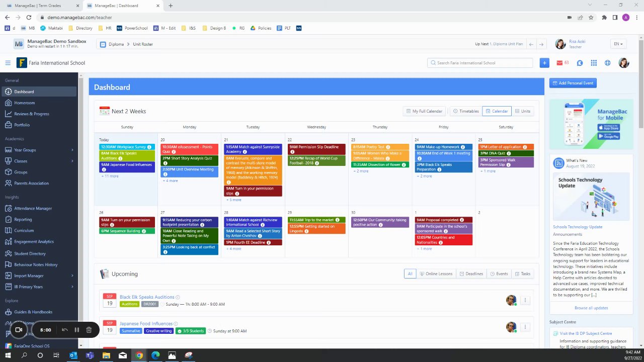Screen dimensions: 644x362
Task: Expand Classes submenu chevron
Action: pyautogui.click(x=72, y=161)
